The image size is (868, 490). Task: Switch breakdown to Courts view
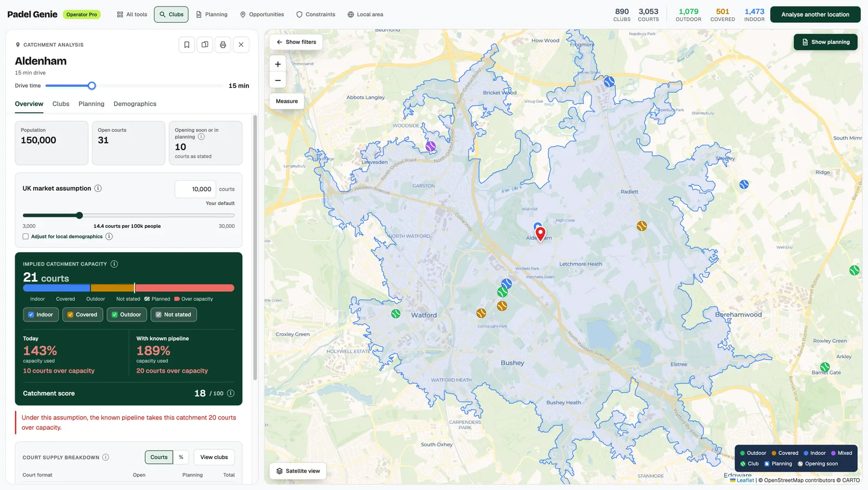159,457
